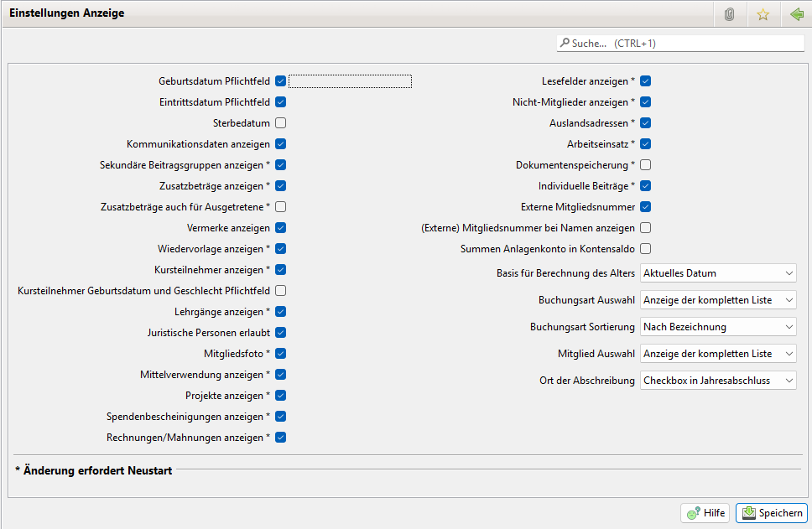Viewport: 812px width, 529px height.
Task: Uncheck Geburtsdatum Pflichtfeld checkbox
Action: (281, 81)
